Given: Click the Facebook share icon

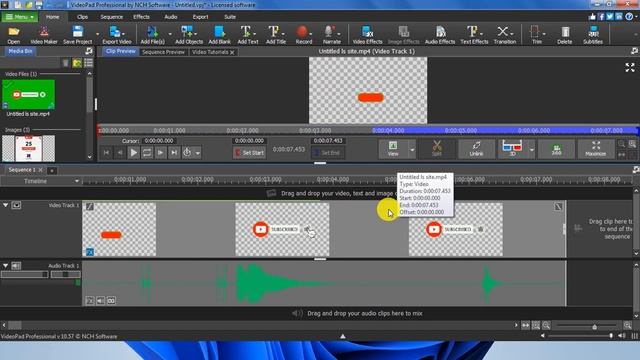Looking at the screenshot, I should coord(601,16).
